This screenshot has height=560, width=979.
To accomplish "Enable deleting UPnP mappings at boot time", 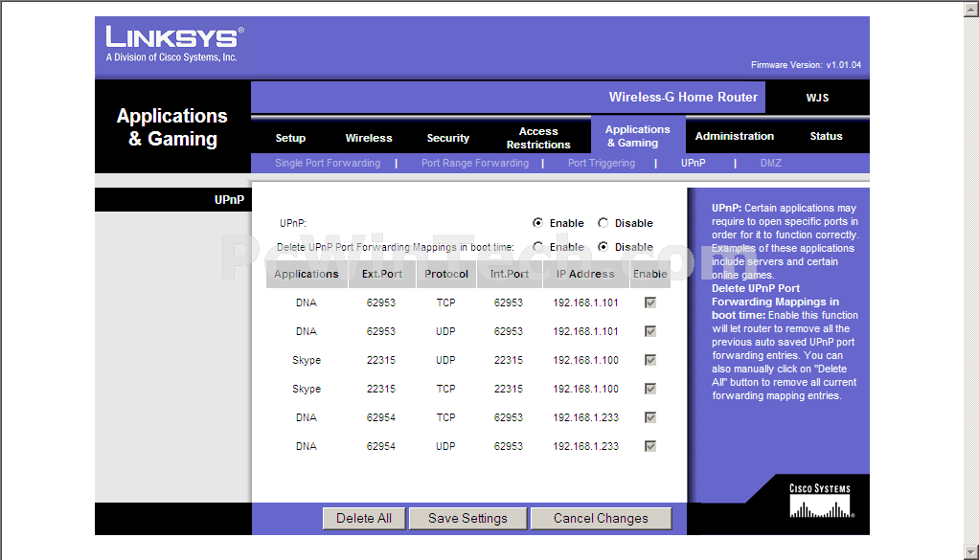I will tap(537, 247).
